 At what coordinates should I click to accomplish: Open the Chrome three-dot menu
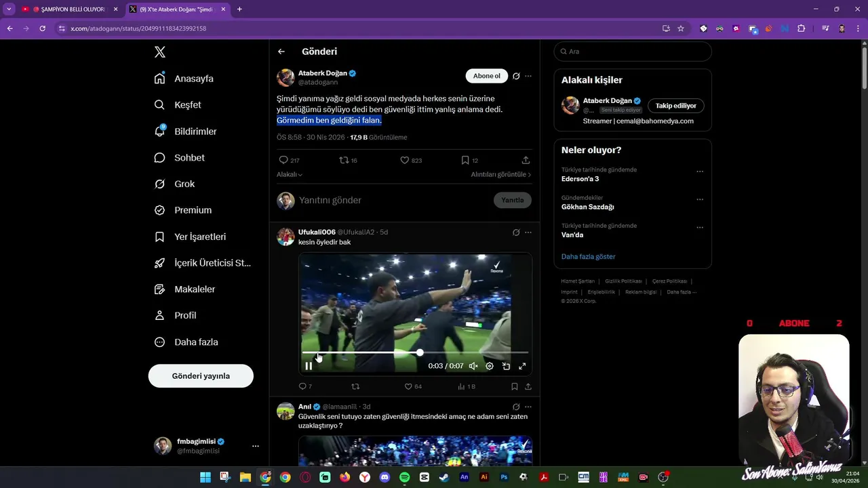coord(859,28)
